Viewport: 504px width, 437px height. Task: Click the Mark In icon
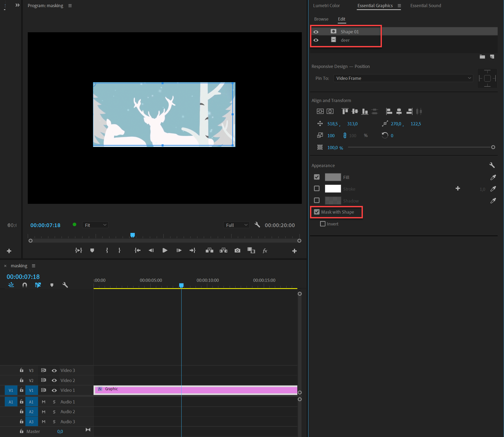click(x=107, y=250)
